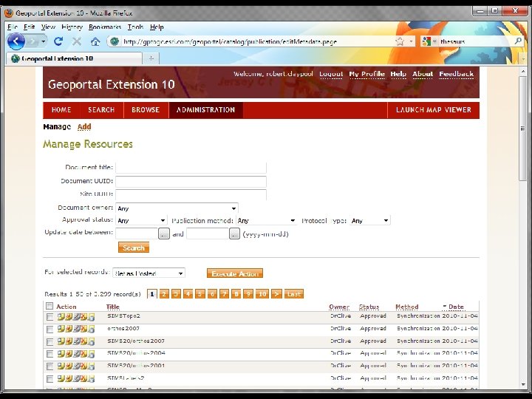532x399 pixels.
Task: Go back with the browser Back arrow
Action: [x=16, y=41]
